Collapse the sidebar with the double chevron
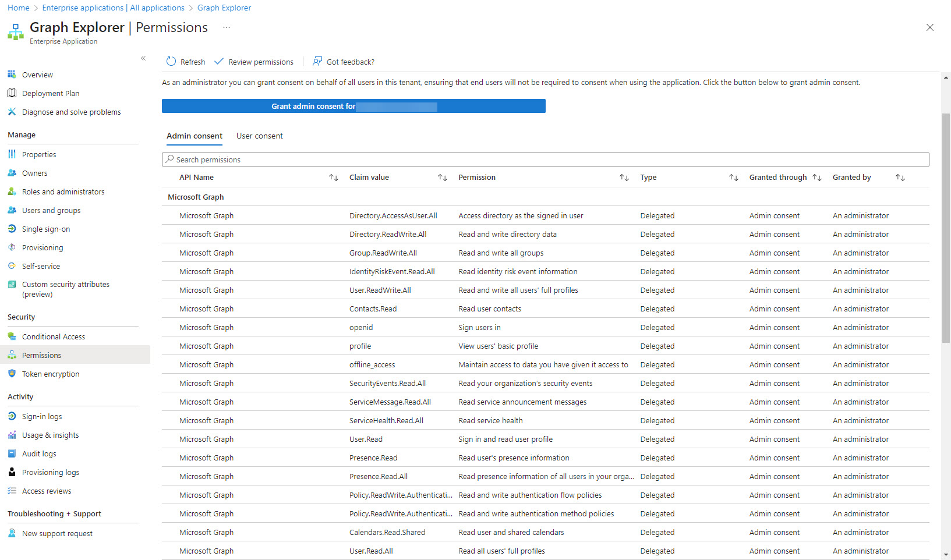Viewport: 951px width, 560px height. (143, 58)
